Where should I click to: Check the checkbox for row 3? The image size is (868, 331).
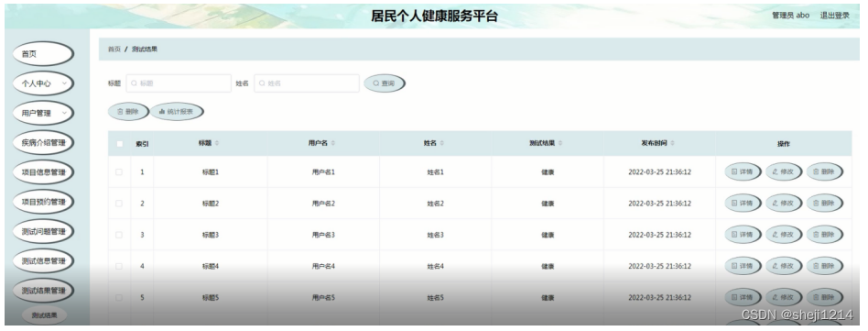pyautogui.click(x=119, y=235)
